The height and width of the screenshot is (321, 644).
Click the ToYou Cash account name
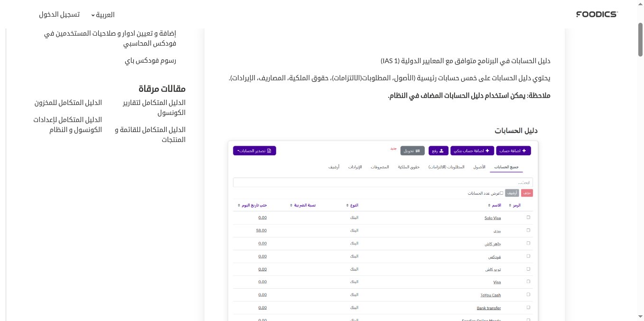[490, 295]
